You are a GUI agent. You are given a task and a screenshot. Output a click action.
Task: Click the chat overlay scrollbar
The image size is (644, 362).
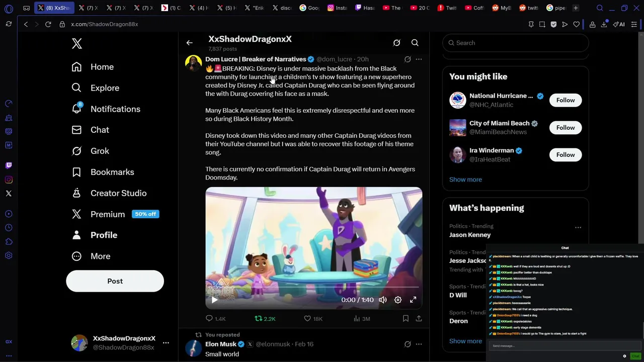642,331
